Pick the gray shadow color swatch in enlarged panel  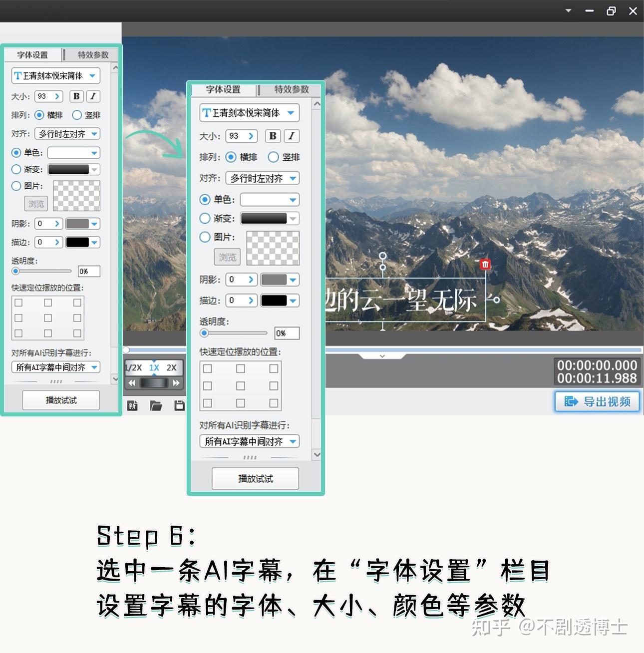[274, 280]
